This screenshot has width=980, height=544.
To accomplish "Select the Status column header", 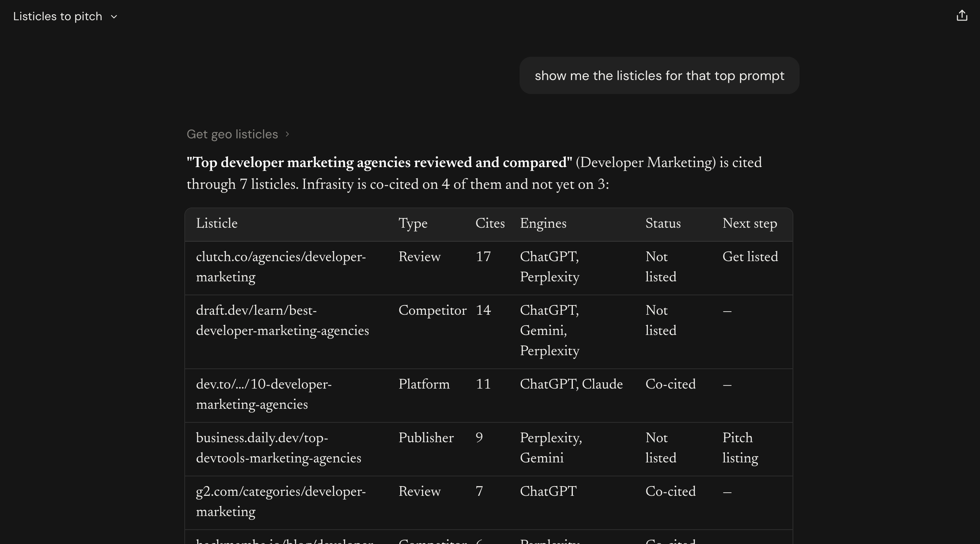I will pyautogui.click(x=663, y=223).
